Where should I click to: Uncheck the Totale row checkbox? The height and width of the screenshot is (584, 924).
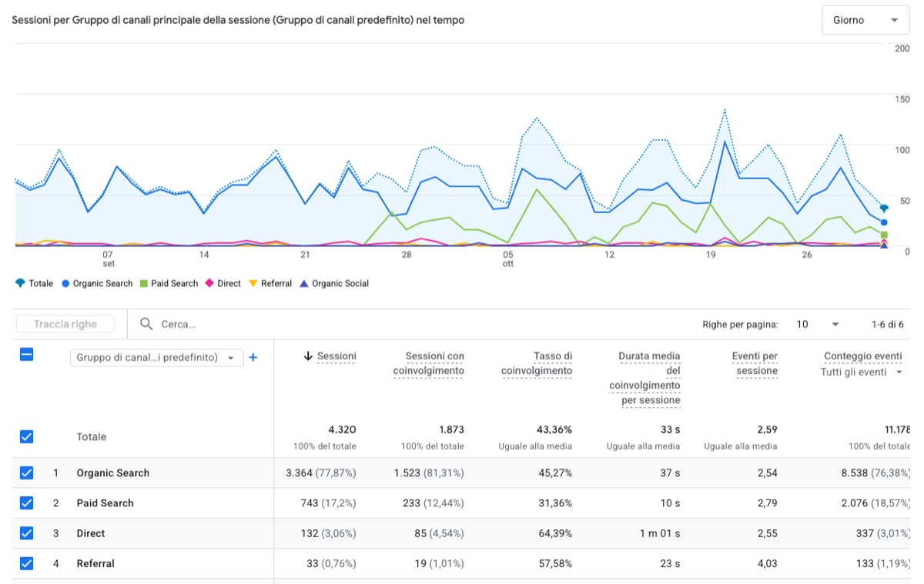coord(26,437)
